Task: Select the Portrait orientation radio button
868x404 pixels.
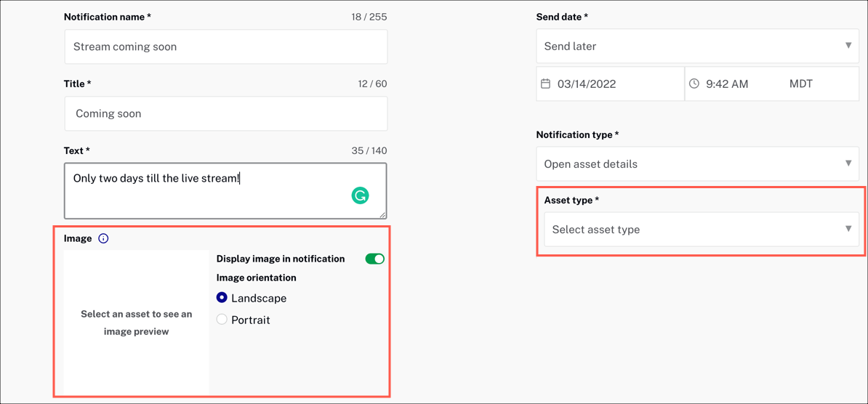Action: [222, 319]
